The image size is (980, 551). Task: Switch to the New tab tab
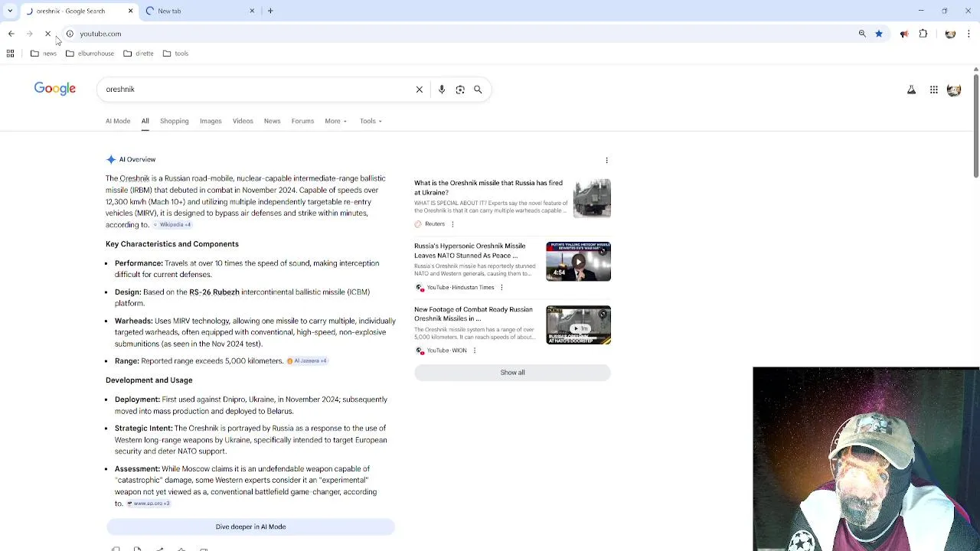pyautogui.click(x=199, y=11)
